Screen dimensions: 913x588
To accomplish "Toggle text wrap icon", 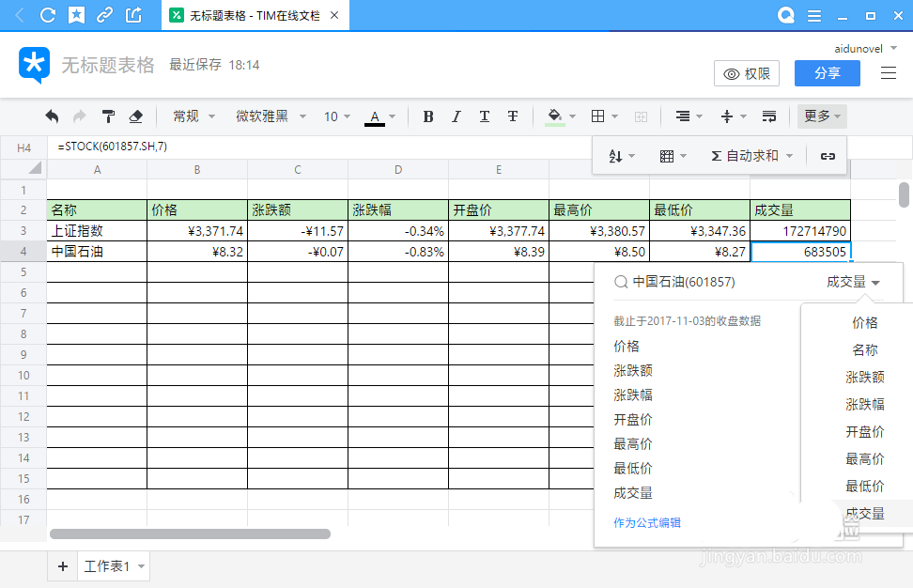I will click(768, 116).
